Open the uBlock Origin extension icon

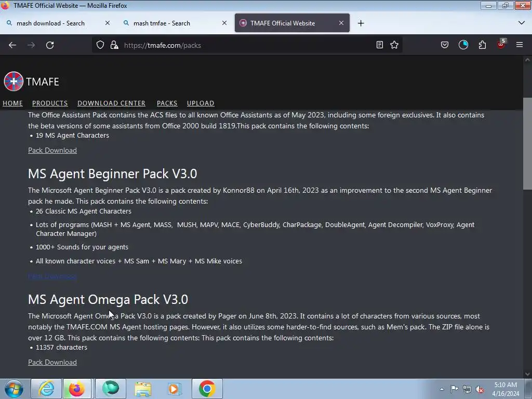pyautogui.click(x=501, y=44)
